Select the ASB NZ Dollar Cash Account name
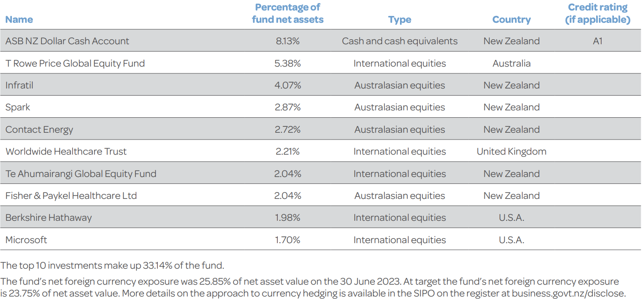 click(67, 41)
